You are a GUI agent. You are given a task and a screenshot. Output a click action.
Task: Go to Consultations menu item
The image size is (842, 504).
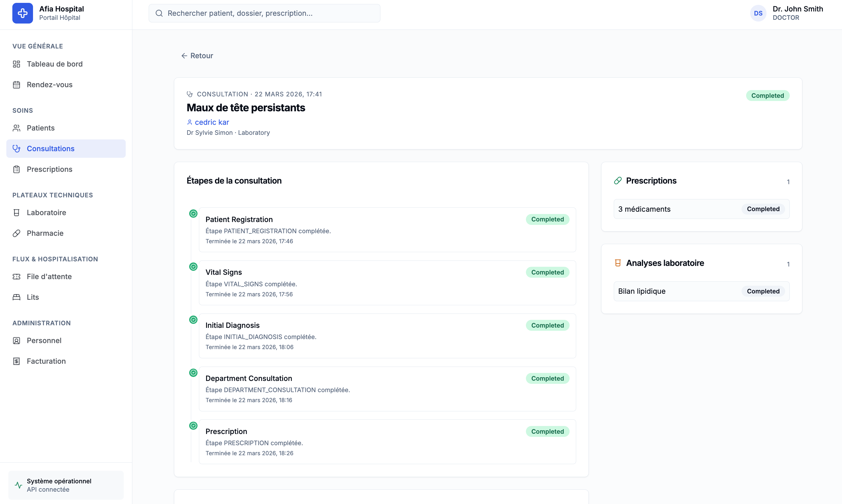coord(66,148)
